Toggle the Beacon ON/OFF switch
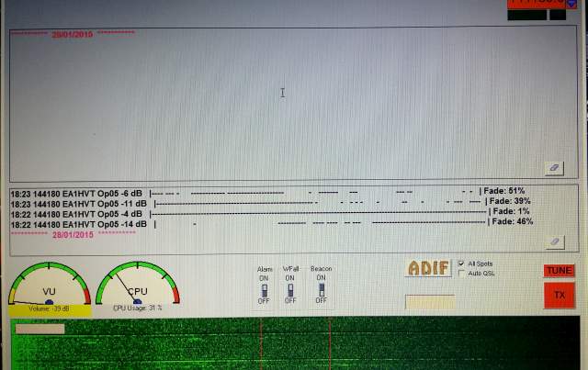The image size is (588, 370). [321, 290]
